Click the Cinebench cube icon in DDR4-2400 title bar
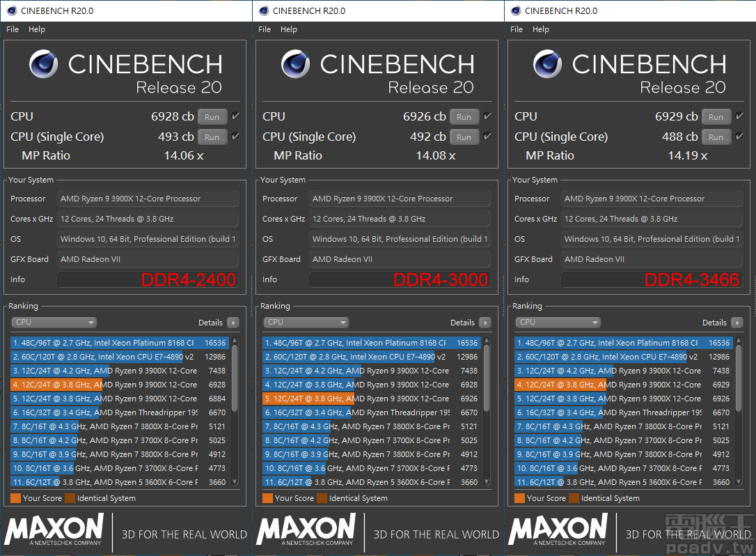 click(x=10, y=10)
